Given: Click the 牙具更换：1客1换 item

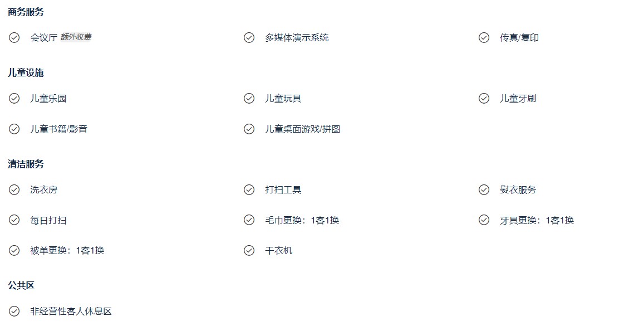Looking at the screenshot, I should tap(537, 220).
